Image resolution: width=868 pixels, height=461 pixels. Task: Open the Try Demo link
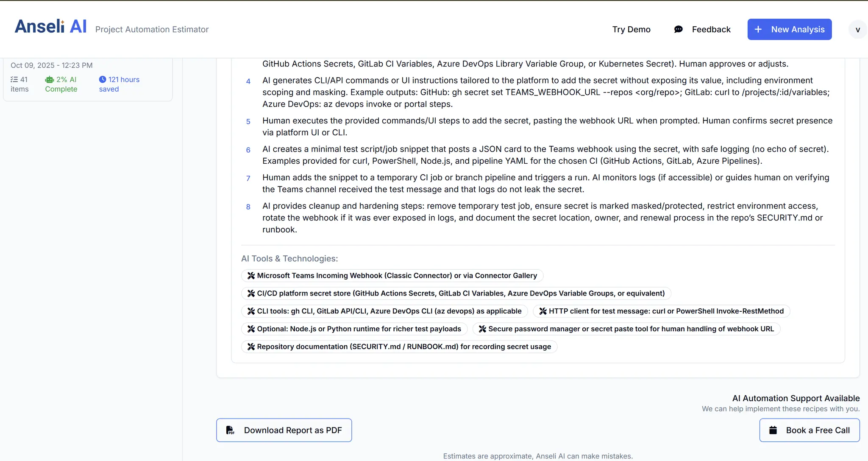[x=631, y=29]
